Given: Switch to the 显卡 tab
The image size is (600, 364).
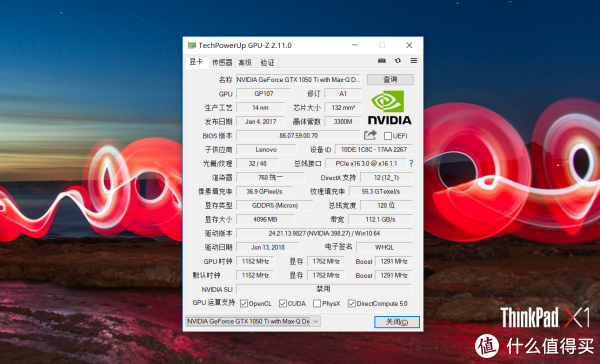Looking at the screenshot, I should (197, 62).
